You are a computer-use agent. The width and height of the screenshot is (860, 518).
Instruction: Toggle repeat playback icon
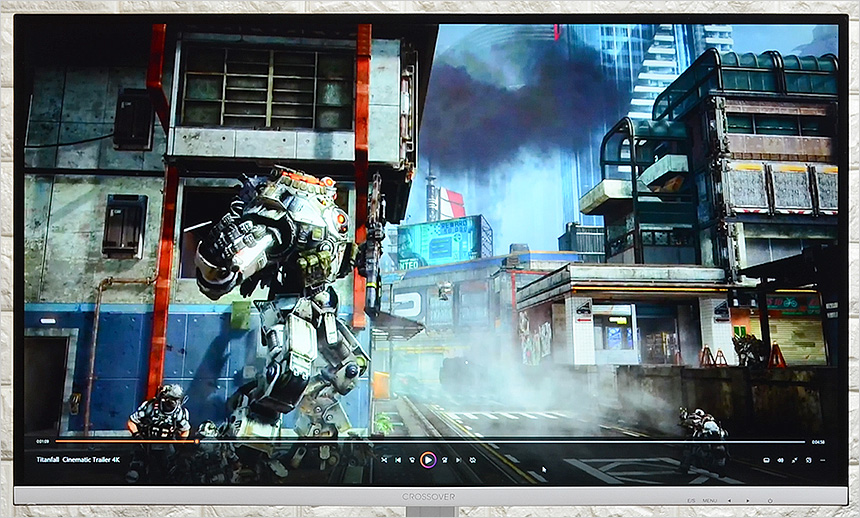tap(473, 460)
